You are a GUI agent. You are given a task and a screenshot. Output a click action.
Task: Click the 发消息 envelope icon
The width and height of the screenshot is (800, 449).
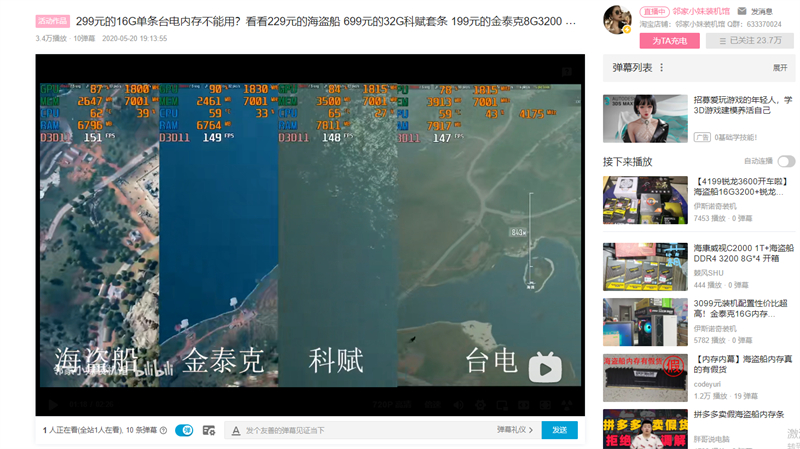coord(742,11)
